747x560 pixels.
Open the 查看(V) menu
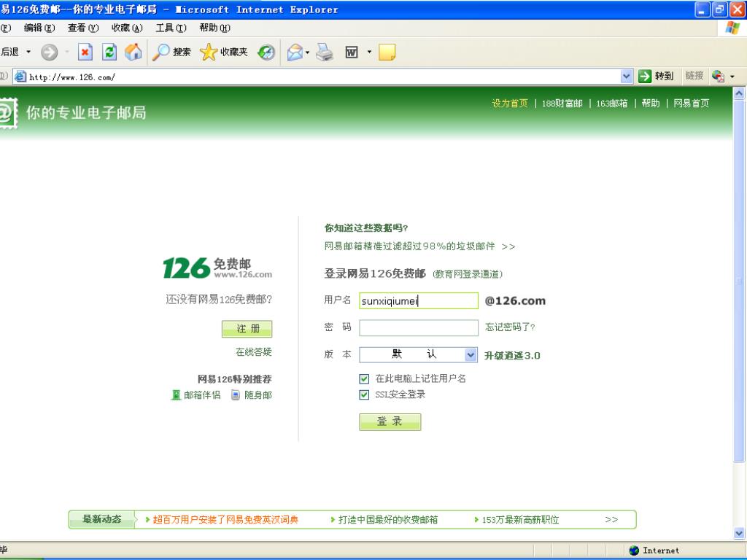[x=83, y=28]
